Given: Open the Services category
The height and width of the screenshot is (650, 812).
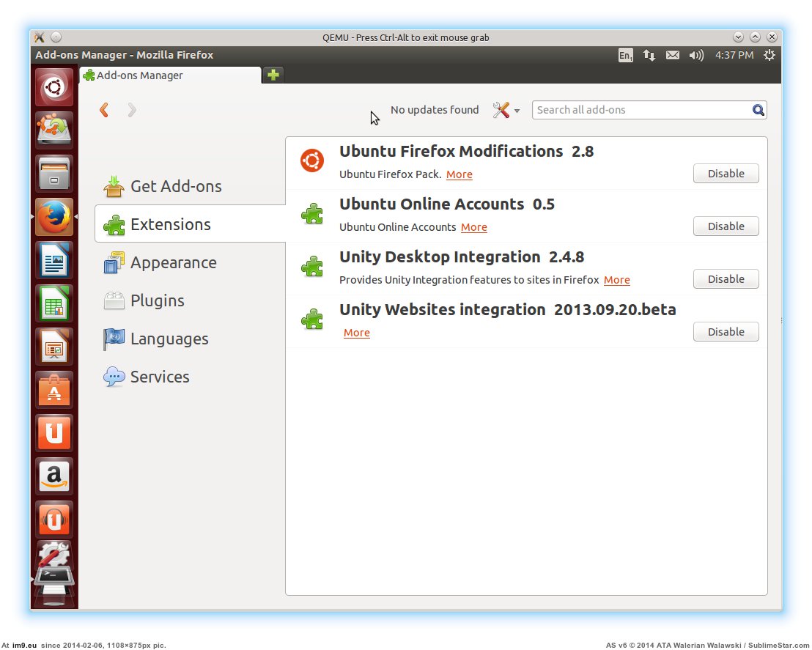Looking at the screenshot, I should 159,377.
